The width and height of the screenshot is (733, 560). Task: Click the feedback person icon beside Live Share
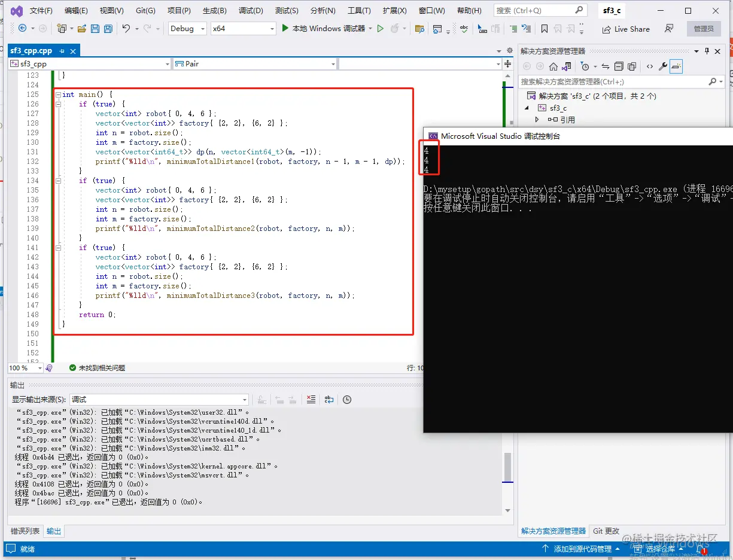(669, 29)
